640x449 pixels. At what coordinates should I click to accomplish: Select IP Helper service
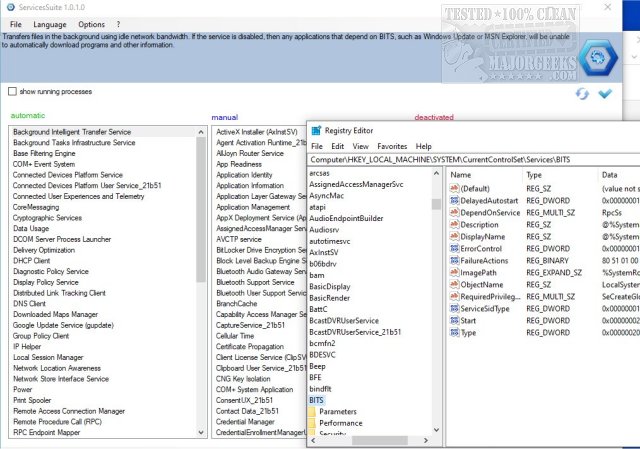(27, 347)
